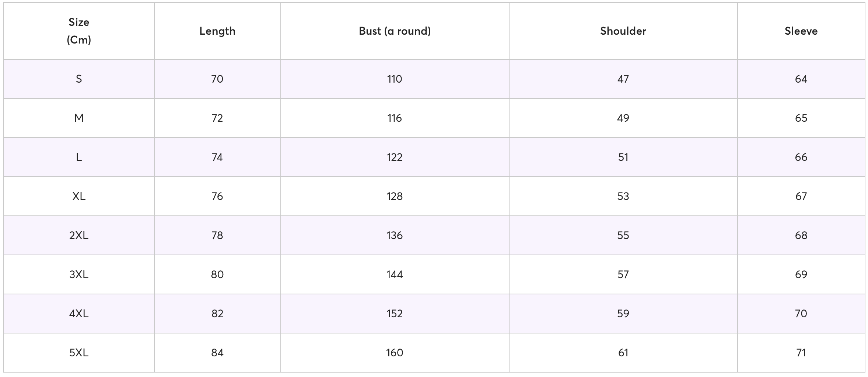Click sleeve value 66 for L

pos(801,157)
